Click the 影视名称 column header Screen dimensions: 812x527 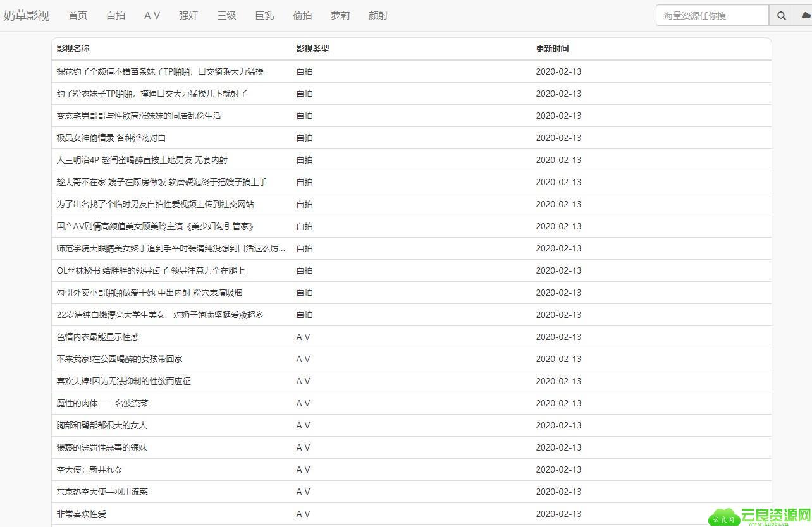pos(73,49)
